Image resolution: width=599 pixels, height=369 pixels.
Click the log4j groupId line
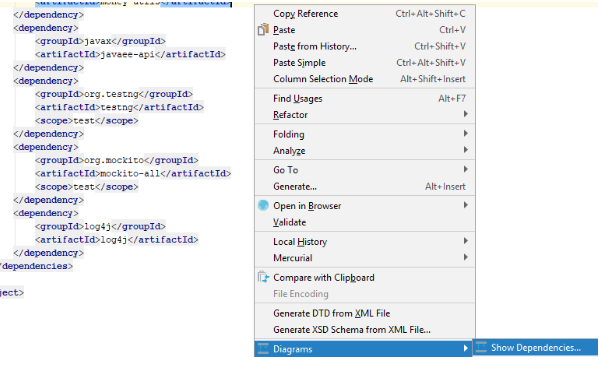(100, 226)
